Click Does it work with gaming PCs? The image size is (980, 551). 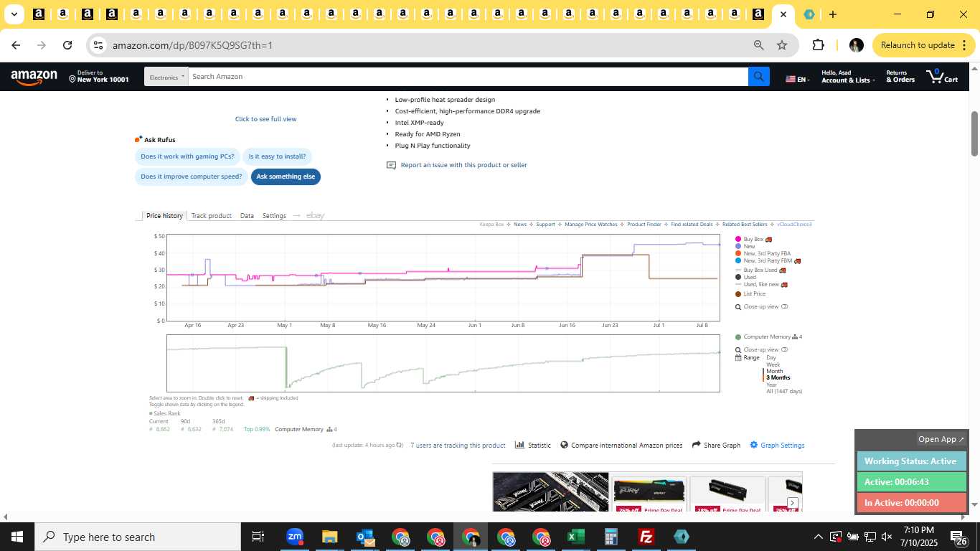[187, 156]
